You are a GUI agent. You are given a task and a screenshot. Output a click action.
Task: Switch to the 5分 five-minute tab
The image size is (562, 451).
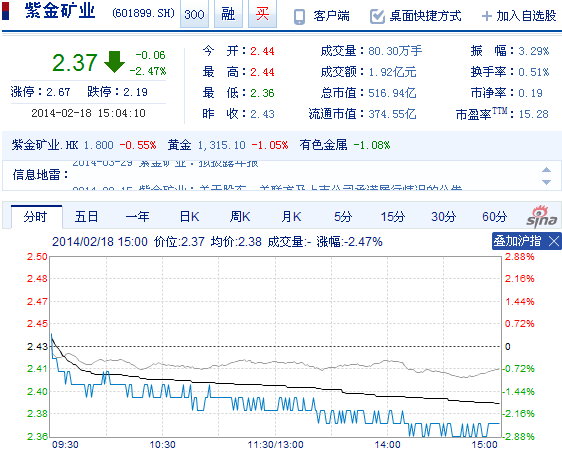coord(343,217)
